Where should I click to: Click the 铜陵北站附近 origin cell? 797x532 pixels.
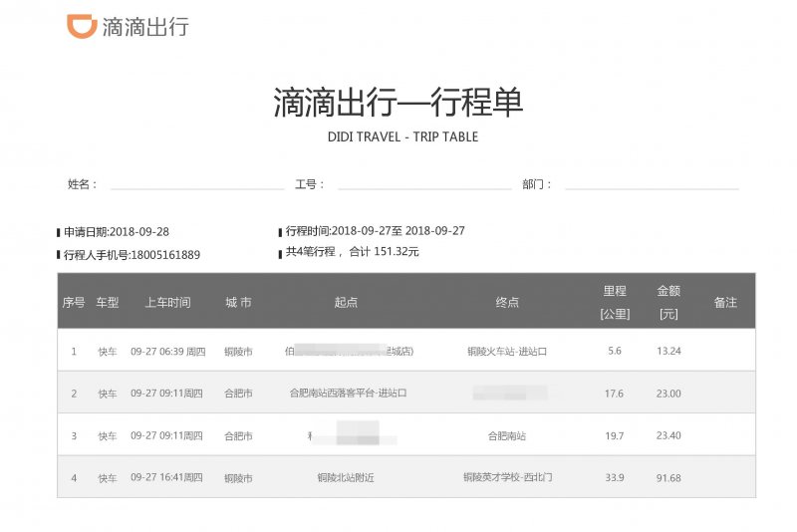point(346,477)
